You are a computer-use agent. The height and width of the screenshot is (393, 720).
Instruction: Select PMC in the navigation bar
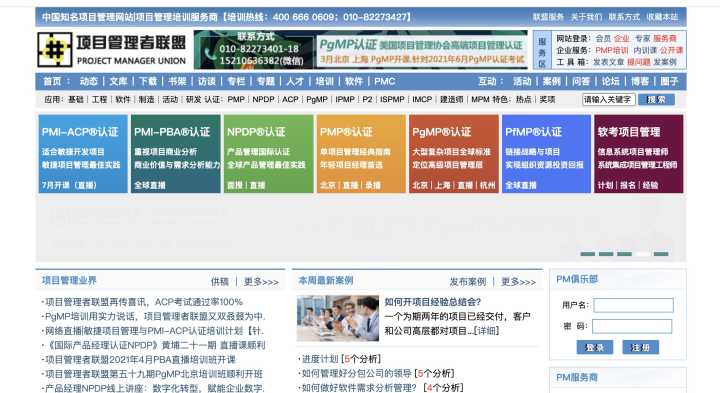[x=384, y=81]
